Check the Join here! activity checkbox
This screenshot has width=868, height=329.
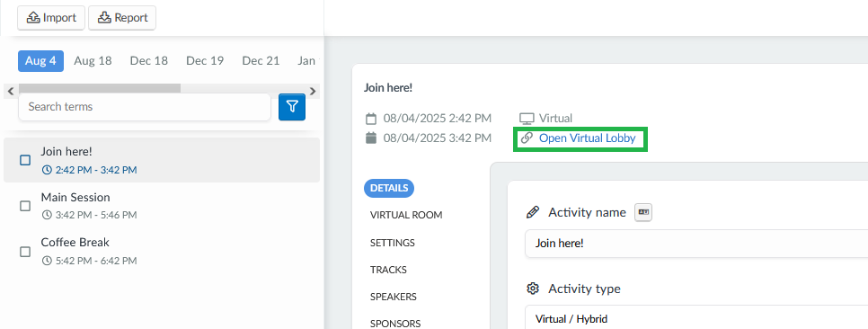tap(25, 160)
